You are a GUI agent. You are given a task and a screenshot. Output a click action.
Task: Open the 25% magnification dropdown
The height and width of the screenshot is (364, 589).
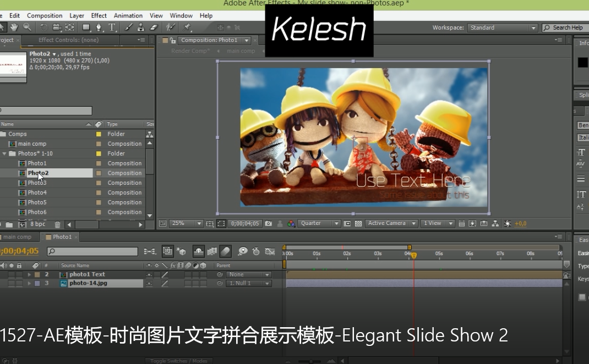coord(186,223)
